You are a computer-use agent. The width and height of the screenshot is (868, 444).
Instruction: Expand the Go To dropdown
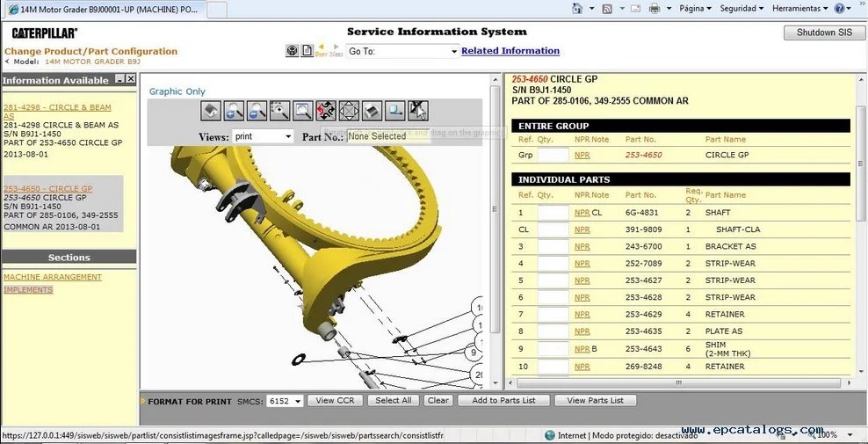(x=453, y=52)
